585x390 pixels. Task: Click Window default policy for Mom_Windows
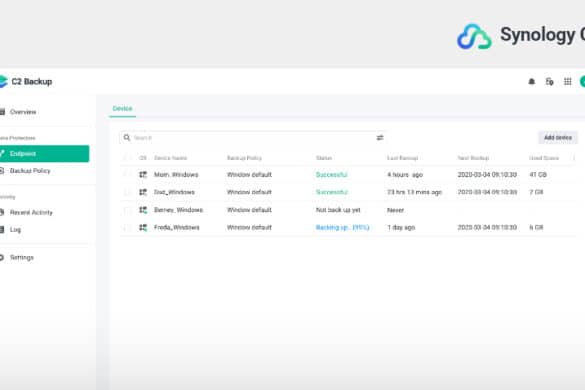pyautogui.click(x=249, y=174)
